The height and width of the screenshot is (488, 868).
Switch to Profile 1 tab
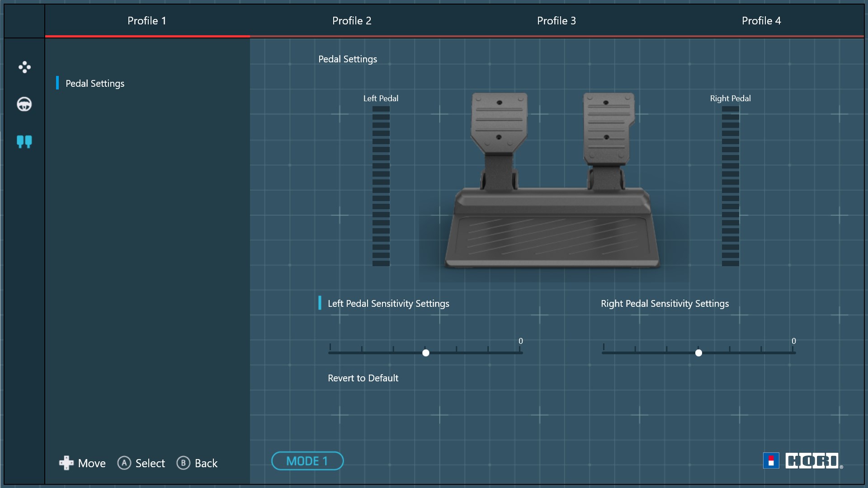click(147, 21)
